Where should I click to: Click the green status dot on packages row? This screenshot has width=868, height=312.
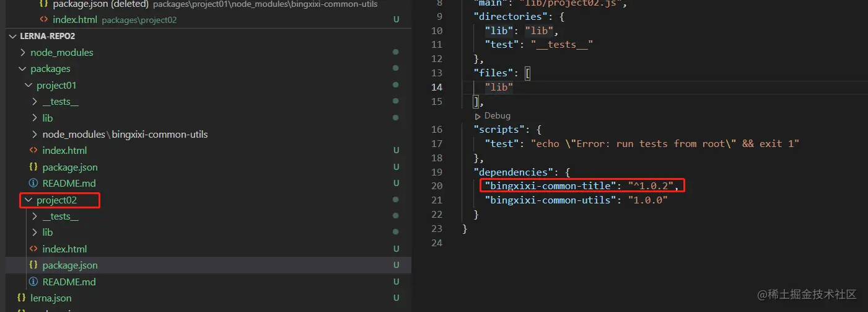click(395, 69)
